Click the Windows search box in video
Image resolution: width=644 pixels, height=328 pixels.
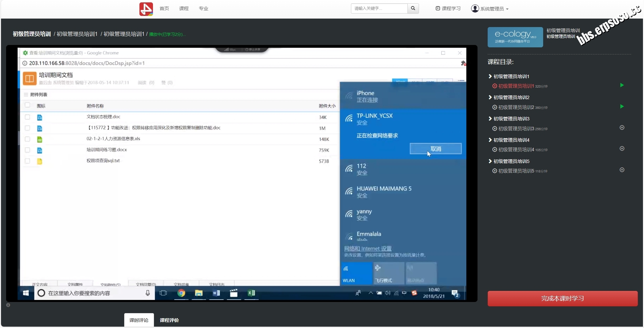[94, 293]
